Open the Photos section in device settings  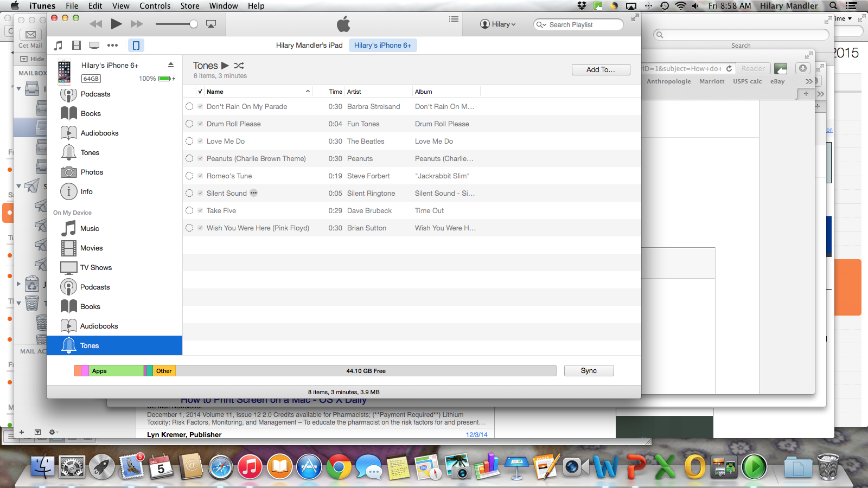tap(68, 172)
